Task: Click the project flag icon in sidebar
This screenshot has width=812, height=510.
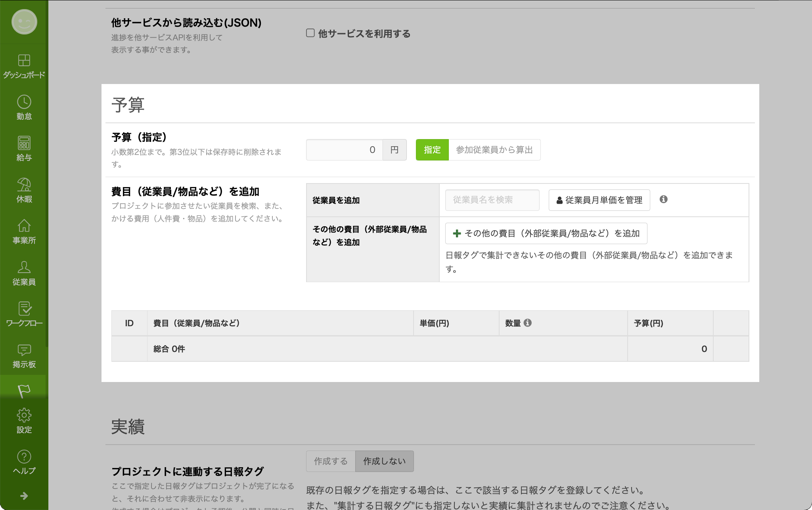Action: click(x=24, y=391)
